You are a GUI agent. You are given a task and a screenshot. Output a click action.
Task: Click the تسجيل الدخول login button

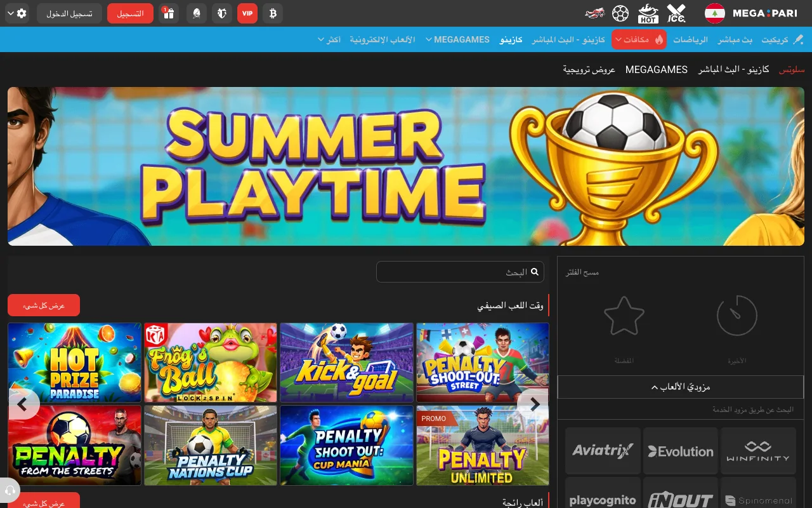[69, 13]
